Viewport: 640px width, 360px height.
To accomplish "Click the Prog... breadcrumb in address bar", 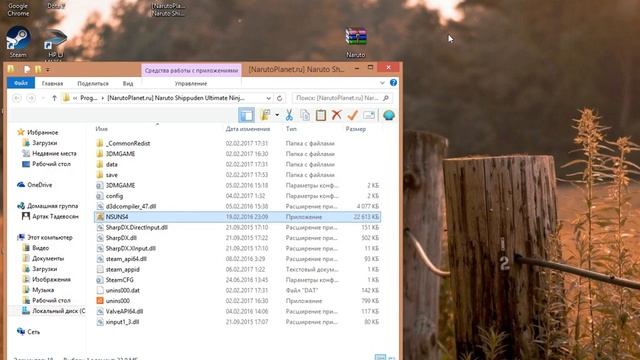I will pyautogui.click(x=89, y=98).
